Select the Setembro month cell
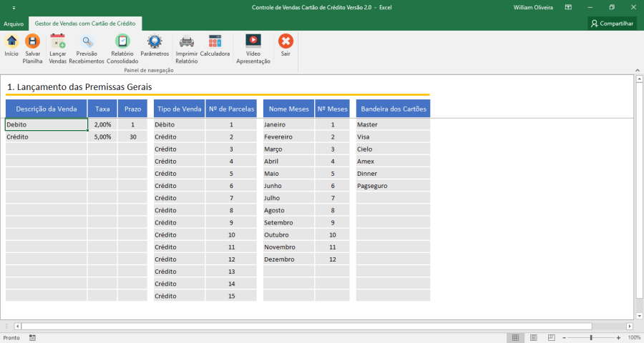This screenshot has width=644, height=343. tap(289, 222)
